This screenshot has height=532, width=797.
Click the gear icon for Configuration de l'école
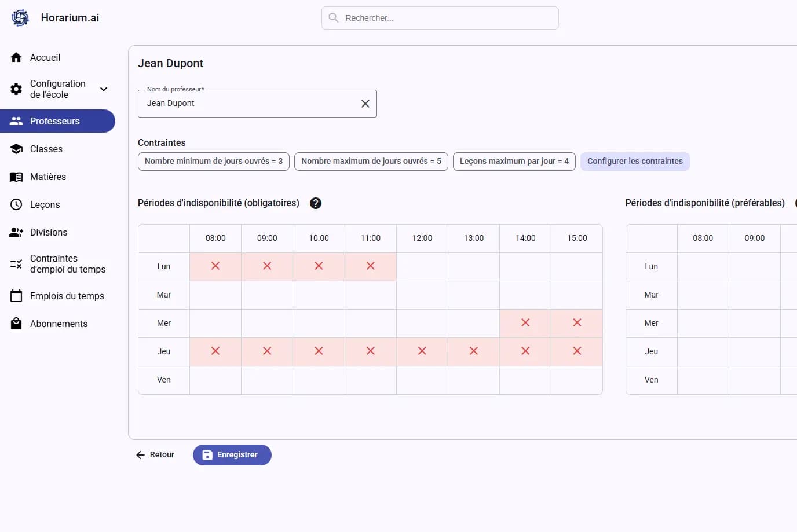(x=16, y=89)
